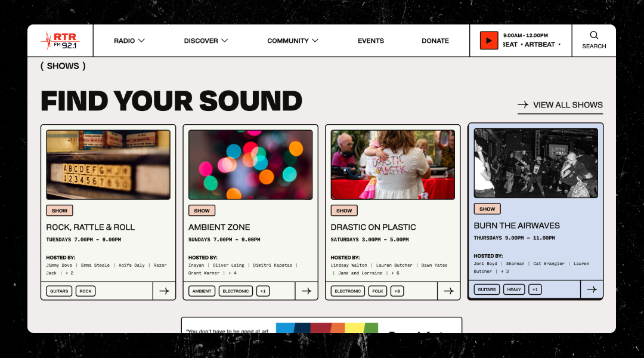Screen dimensions: 644x358
Task: Open the Ambient Zone show title
Action: [219, 227]
